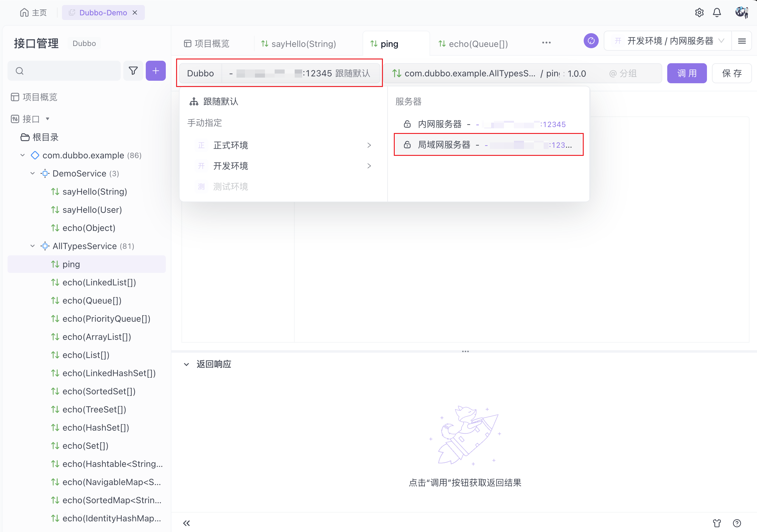Open 开发环境 / 内网服务器 environment dropdown
The width and height of the screenshot is (757, 532).
(669, 41)
